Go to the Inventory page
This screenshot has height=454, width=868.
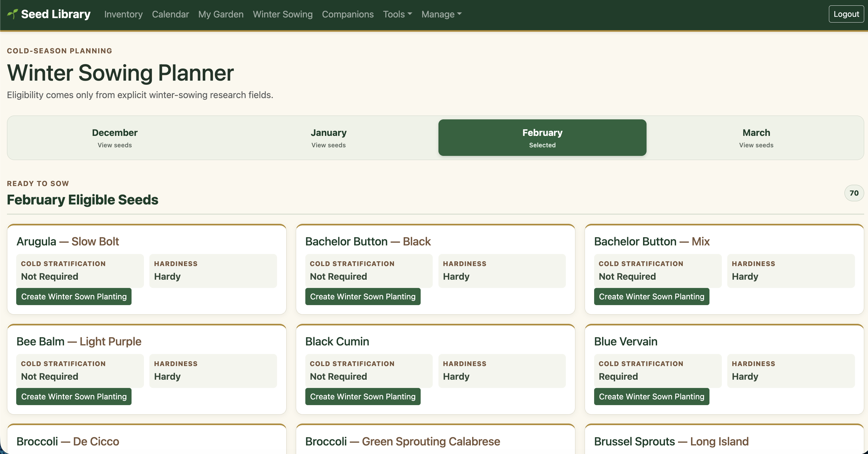[123, 14]
